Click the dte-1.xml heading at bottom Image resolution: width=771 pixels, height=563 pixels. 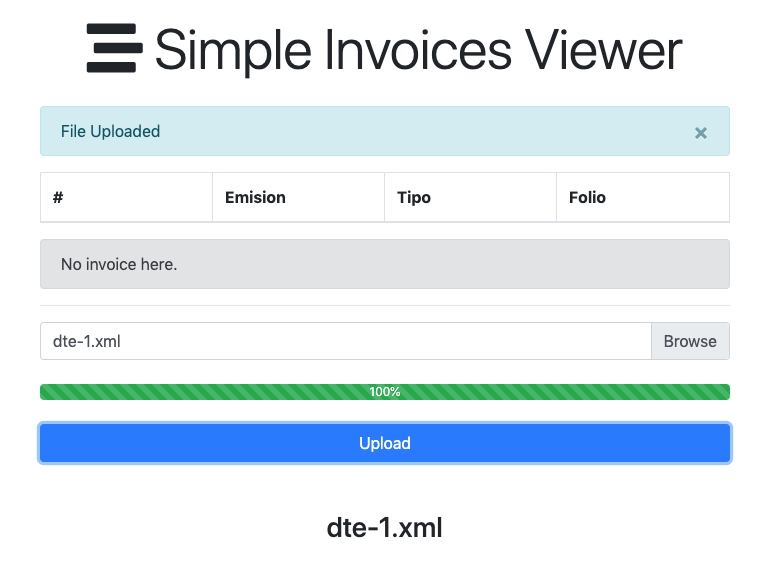point(385,528)
